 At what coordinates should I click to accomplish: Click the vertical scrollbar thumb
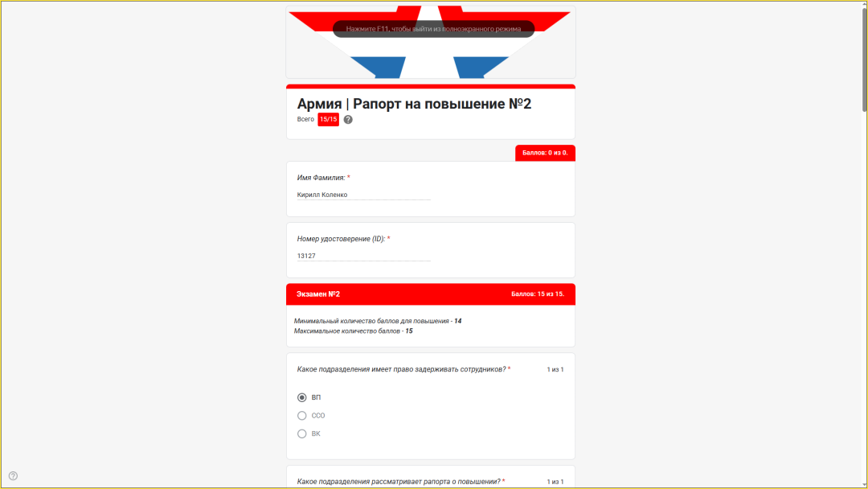click(864, 59)
